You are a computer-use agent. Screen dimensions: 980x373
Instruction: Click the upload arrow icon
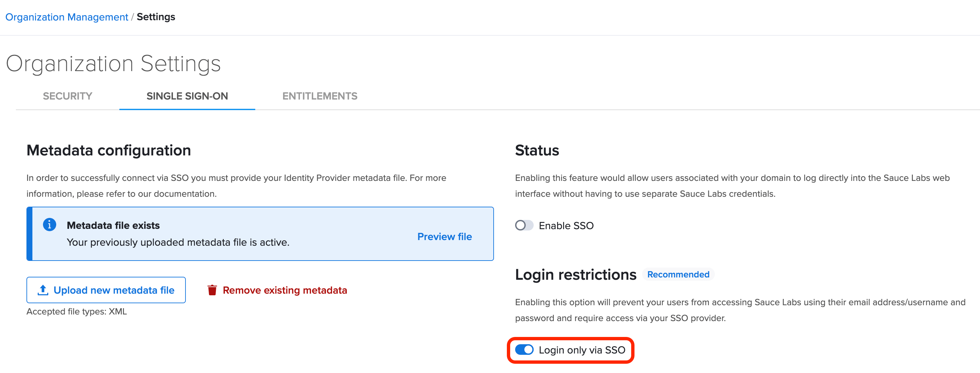tap(43, 290)
